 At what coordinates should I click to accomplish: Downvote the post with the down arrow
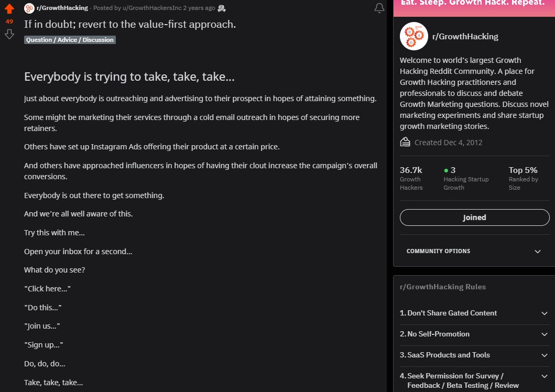[x=9, y=34]
